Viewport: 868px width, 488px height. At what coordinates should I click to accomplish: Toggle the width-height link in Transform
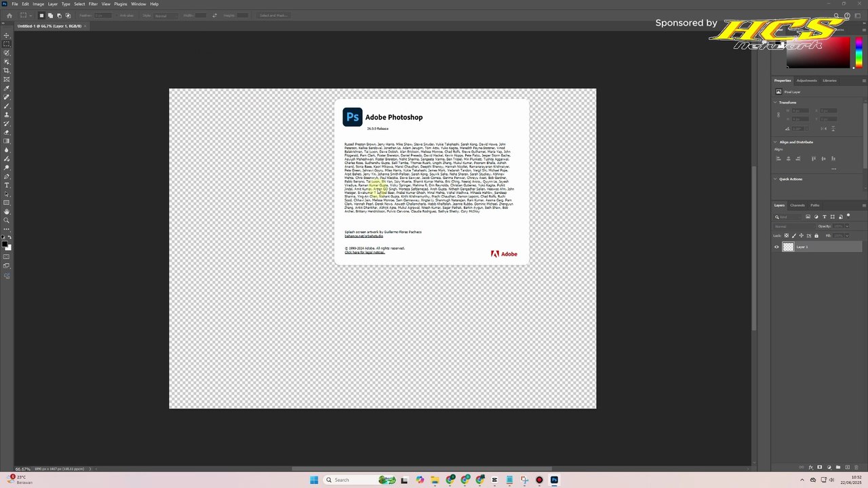click(778, 115)
